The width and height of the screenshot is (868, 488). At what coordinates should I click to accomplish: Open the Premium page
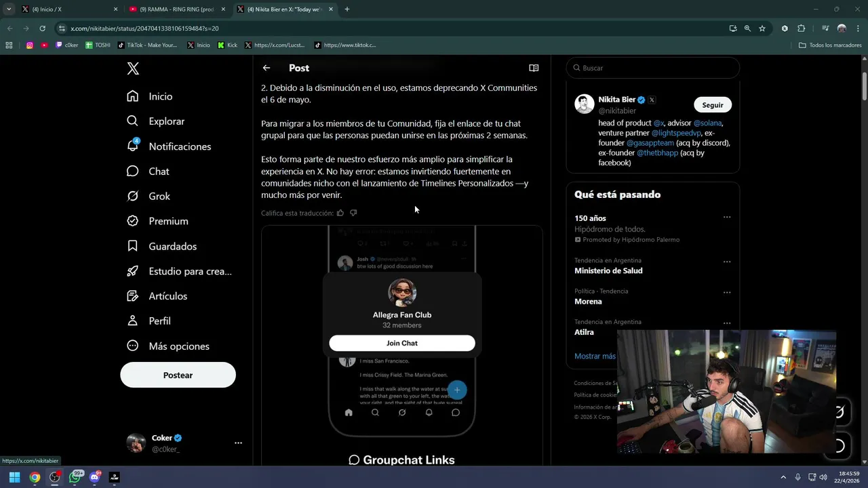click(157, 221)
